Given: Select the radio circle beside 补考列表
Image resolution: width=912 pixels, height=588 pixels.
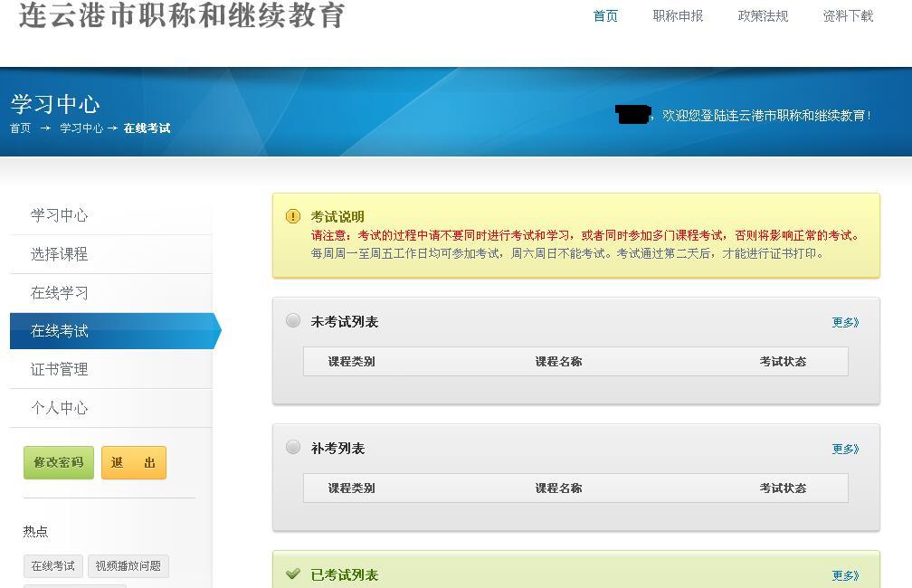Looking at the screenshot, I should pyautogui.click(x=293, y=447).
